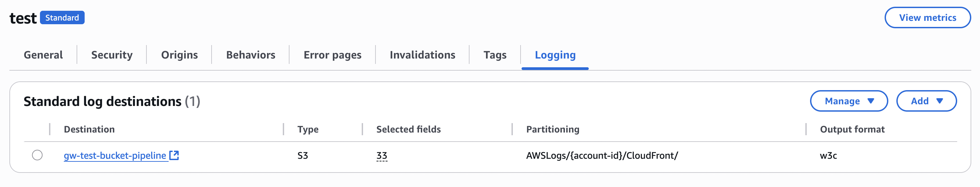Expand the Add dropdown menu

click(926, 101)
